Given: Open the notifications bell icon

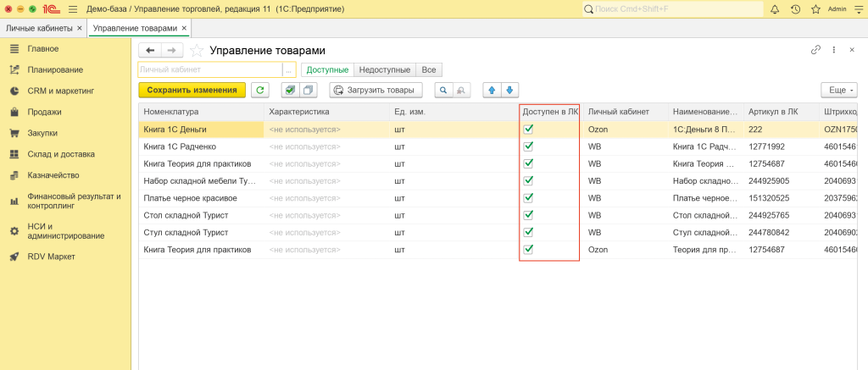Looking at the screenshot, I should pos(775,9).
